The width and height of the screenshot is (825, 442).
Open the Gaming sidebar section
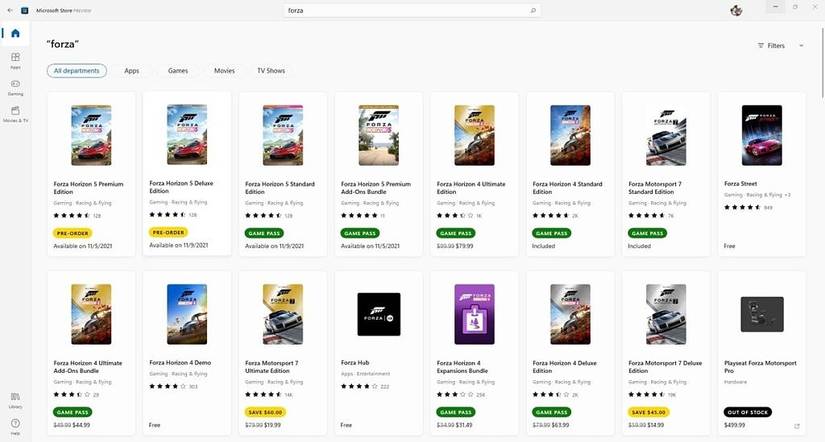point(15,87)
